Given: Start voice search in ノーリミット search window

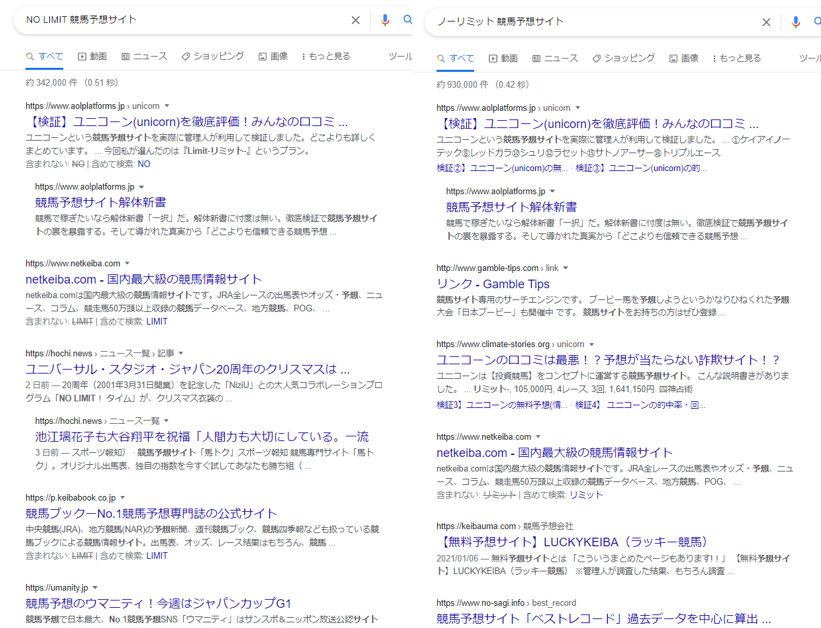Looking at the screenshot, I should click(x=795, y=22).
